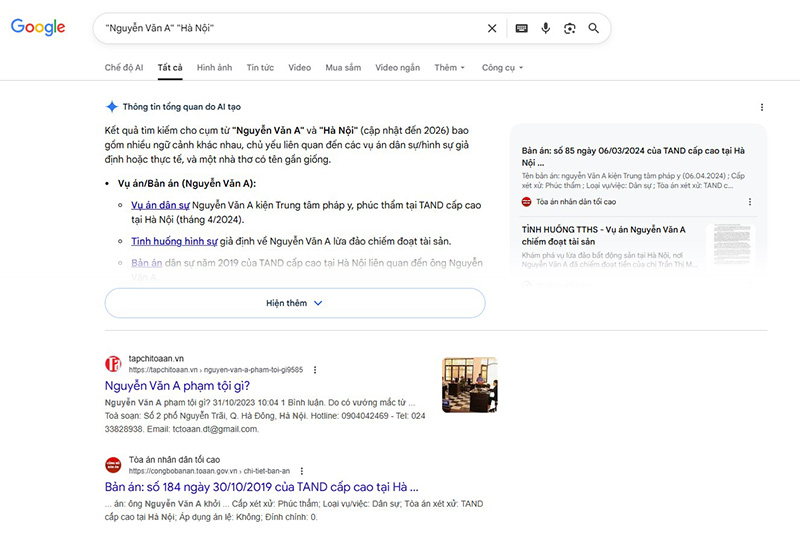
Task: Clear the search box with the X icon
Action: coord(492,29)
